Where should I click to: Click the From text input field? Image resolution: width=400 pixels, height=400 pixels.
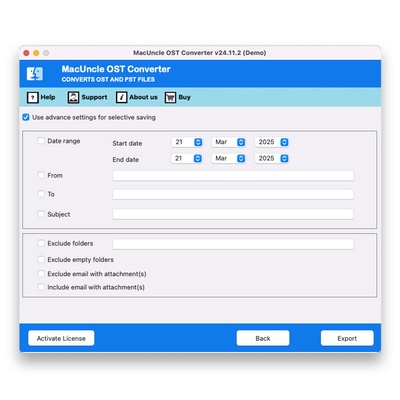click(x=233, y=176)
